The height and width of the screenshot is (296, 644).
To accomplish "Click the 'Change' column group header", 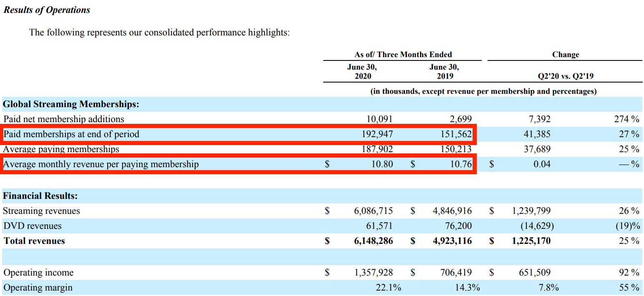I will click(566, 55).
